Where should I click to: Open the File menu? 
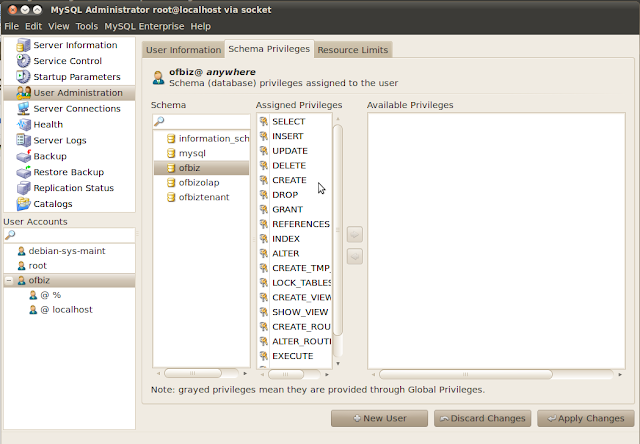[11, 26]
